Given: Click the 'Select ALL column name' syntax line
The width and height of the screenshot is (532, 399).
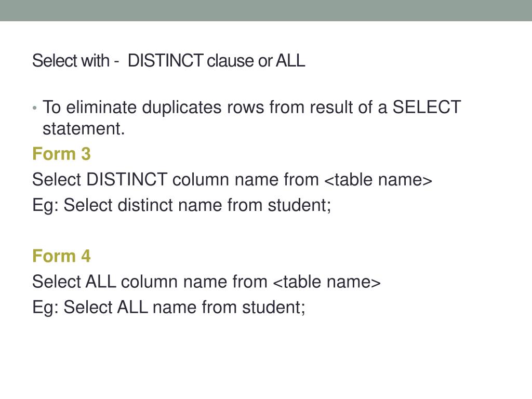Looking at the screenshot, I should tap(206, 282).
